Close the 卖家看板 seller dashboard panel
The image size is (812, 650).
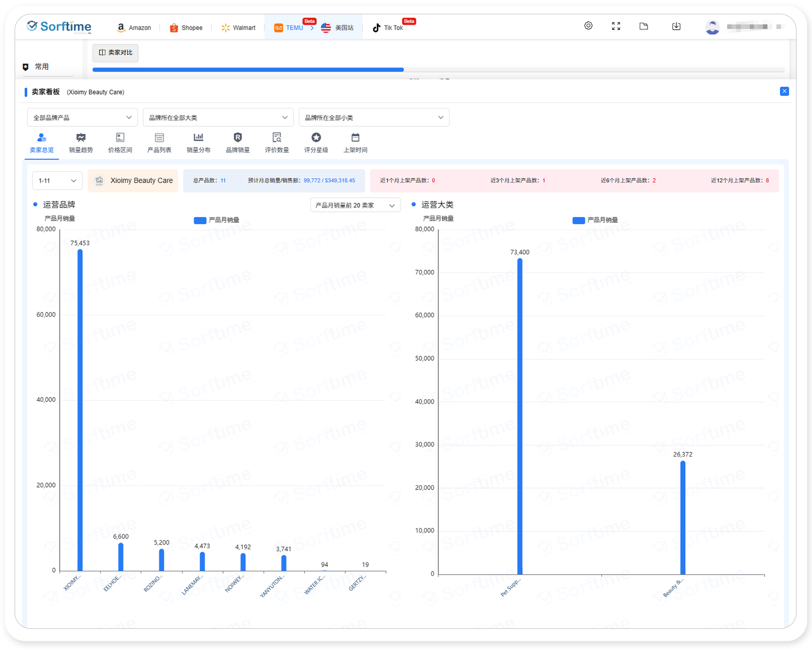click(784, 91)
